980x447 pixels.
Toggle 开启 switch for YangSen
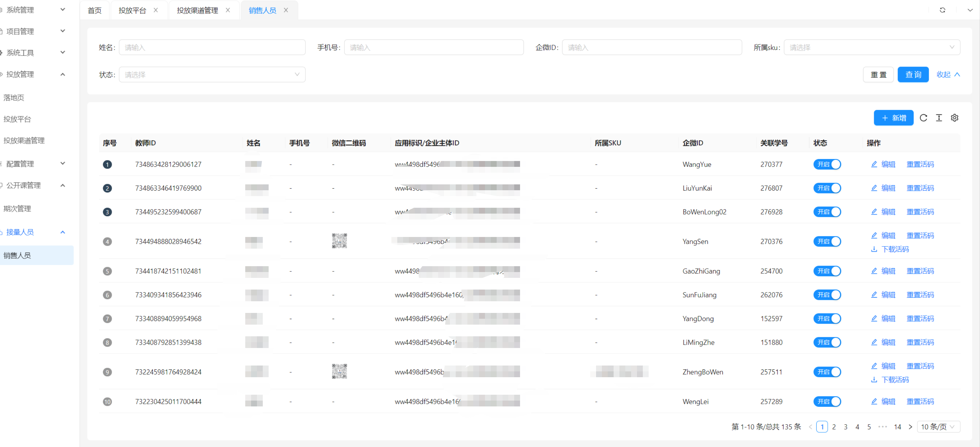click(827, 242)
